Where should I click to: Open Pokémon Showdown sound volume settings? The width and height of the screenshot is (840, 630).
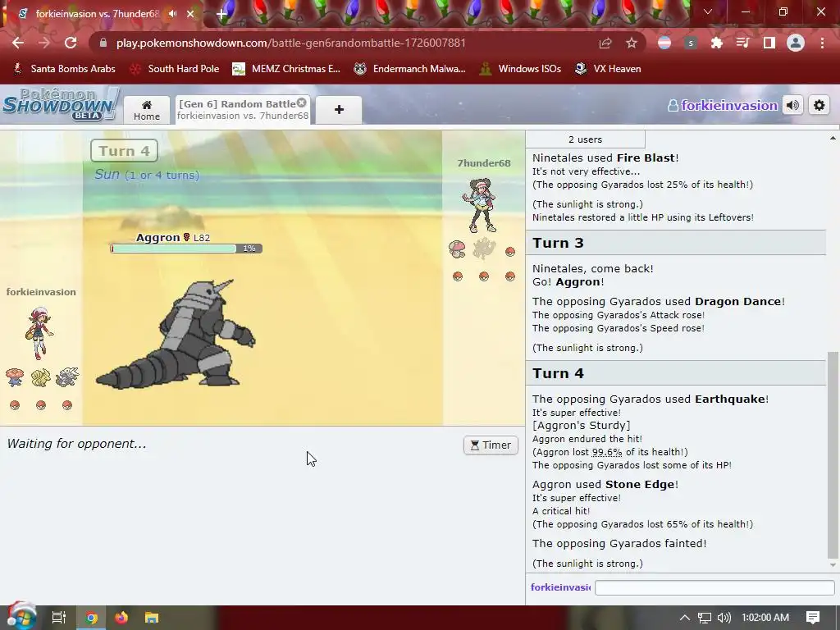tap(793, 106)
